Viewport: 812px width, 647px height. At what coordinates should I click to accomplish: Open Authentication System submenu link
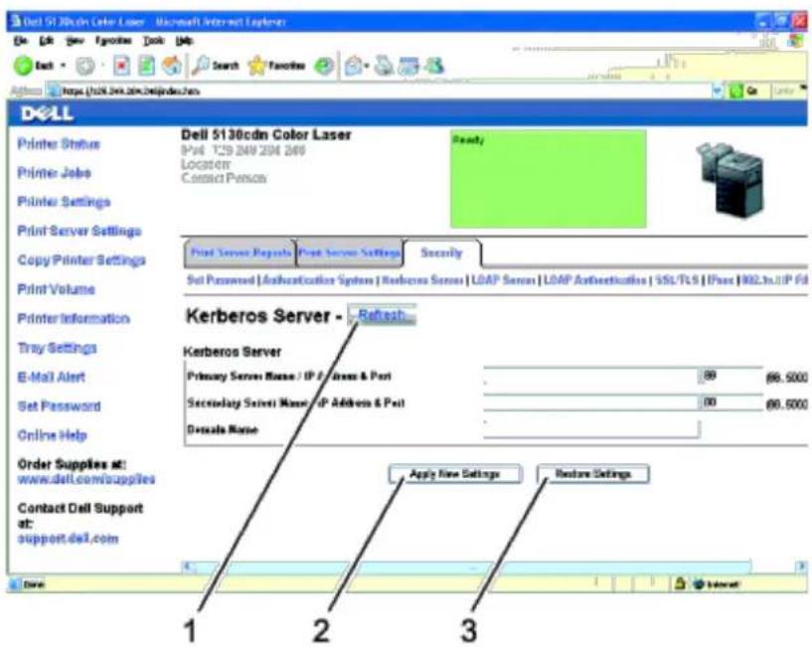(x=317, y=280)
